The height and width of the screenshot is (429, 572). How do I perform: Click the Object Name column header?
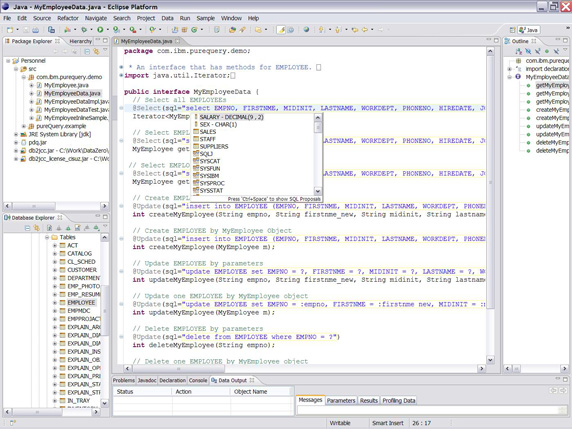click(x=261, y=391)
